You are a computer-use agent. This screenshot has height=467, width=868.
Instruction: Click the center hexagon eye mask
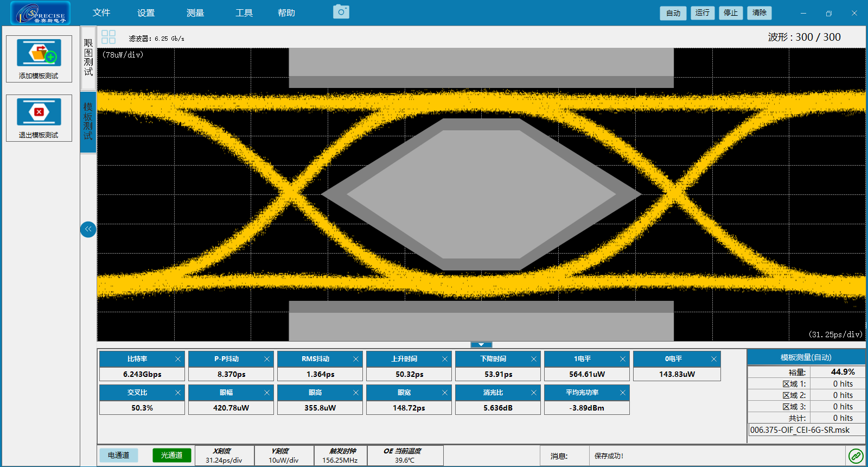(481, 194)
